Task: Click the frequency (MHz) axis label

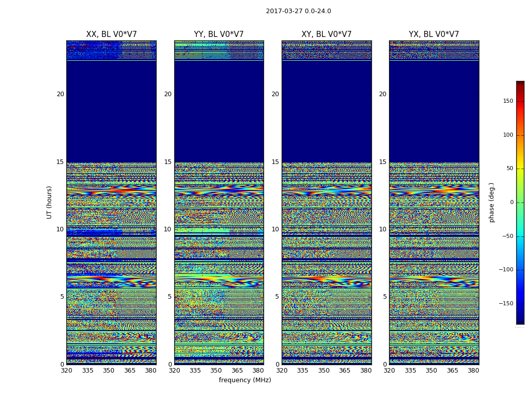Action: click(245, 380)
